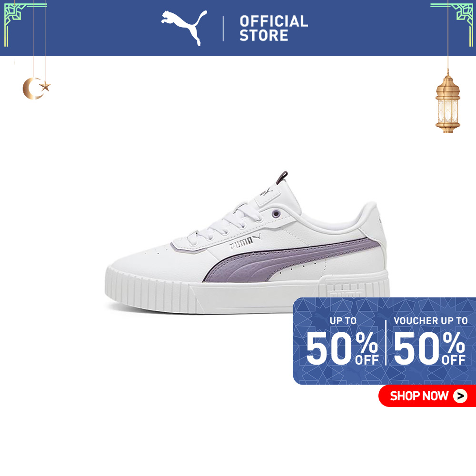Image resolution: width=476 pixels, height=476 pixels.
Task: Click the green ornament corner top-right
Action: coord(452,24)
